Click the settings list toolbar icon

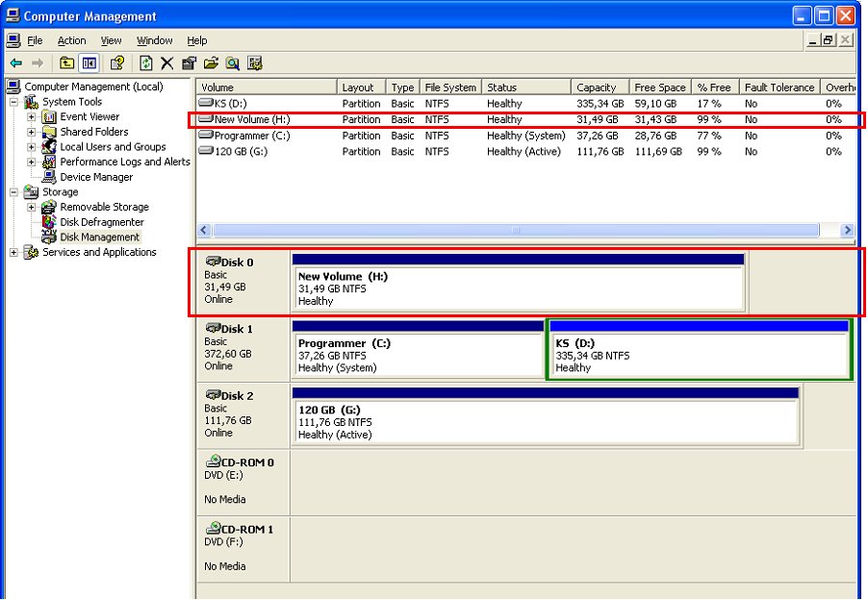pyautogui.click(x=255, y=63)
